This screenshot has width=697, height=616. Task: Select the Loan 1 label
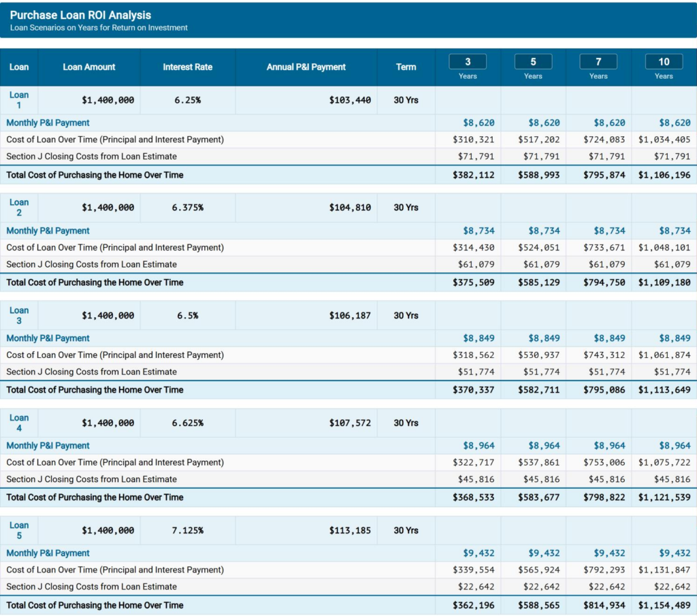(18, 100)
